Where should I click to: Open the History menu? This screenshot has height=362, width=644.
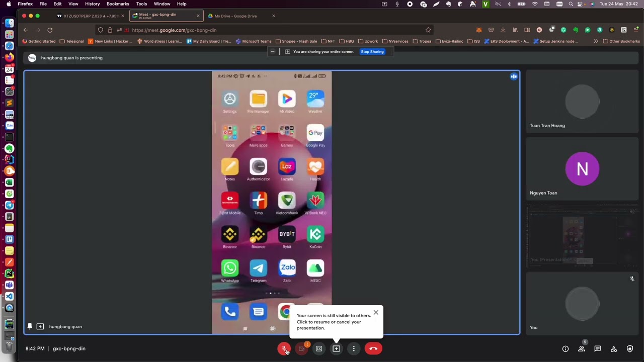point(92,4)
